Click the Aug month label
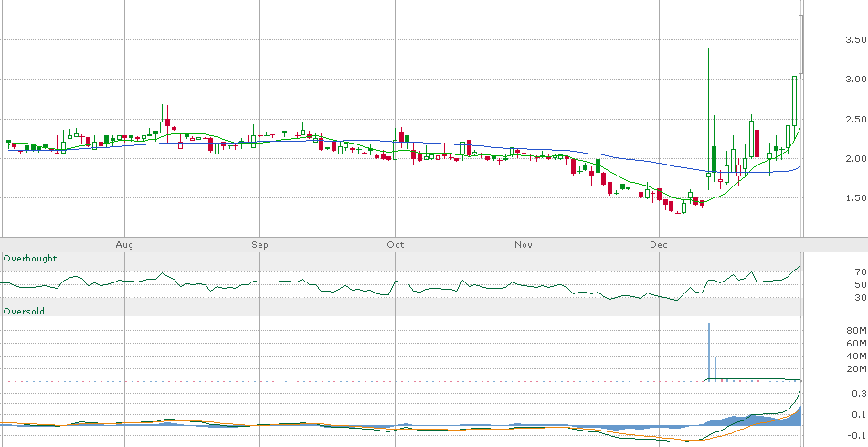The image size is (868, 447). 124,245
